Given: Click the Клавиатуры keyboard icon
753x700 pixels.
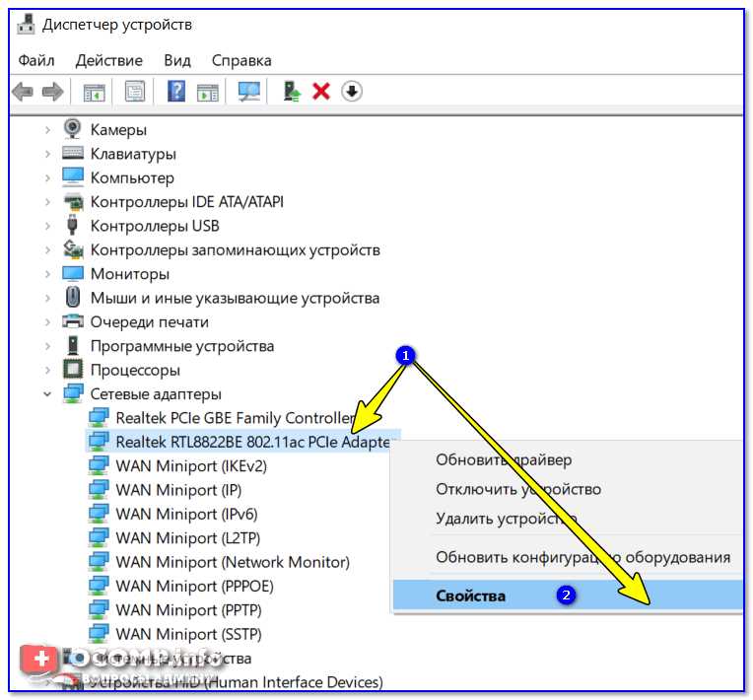Looking at the screenshot, I should pos(73,153).
